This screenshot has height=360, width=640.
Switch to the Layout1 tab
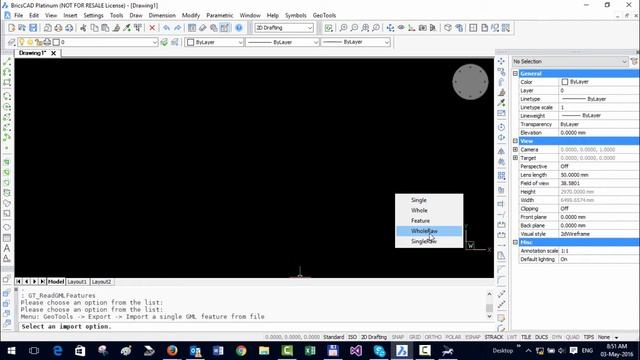77,282
